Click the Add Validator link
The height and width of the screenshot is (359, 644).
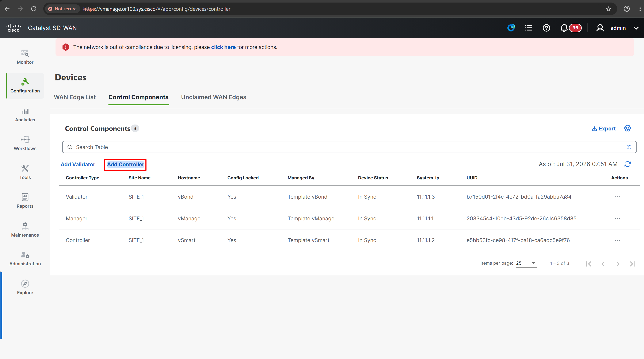tap(78, 164)
